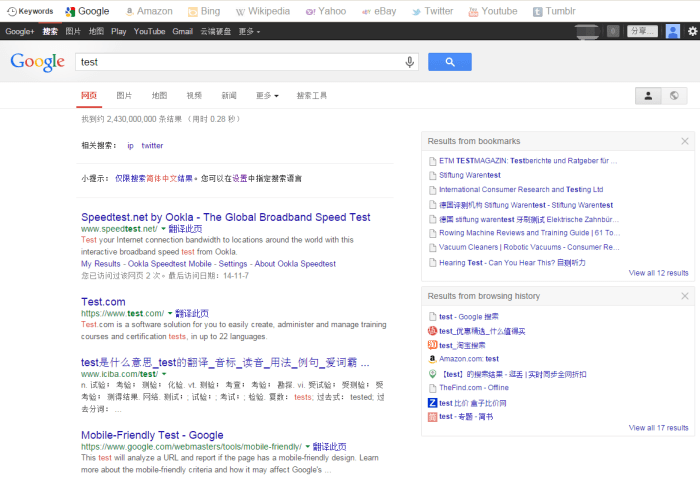Click related search ip

coord(130,146)
